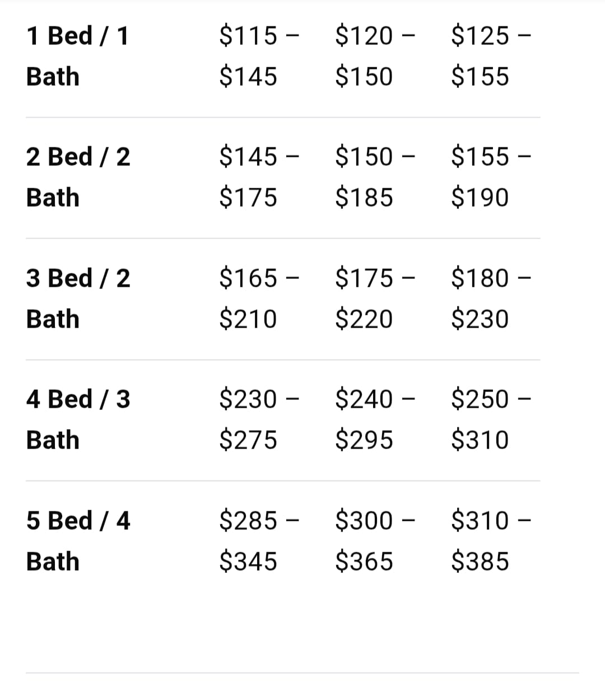Click the $240 – $295 price cell

tap(375, 419)
